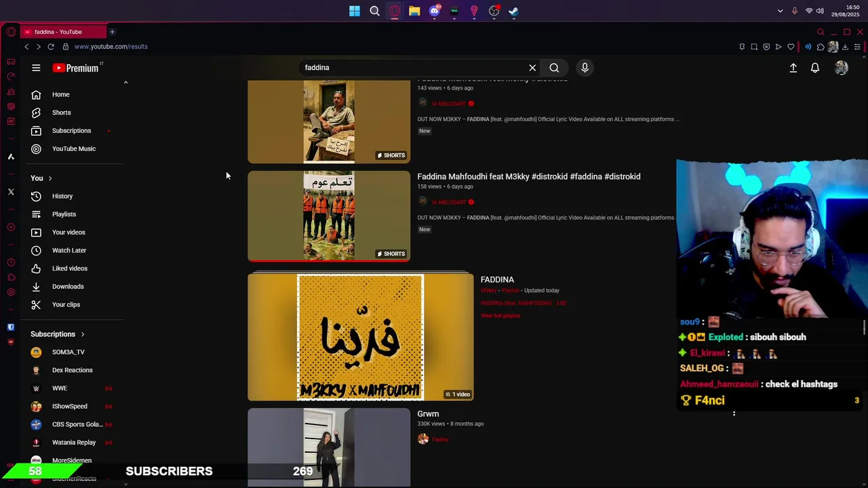Open the Grwm video thumbnail

tap(329, 447)
